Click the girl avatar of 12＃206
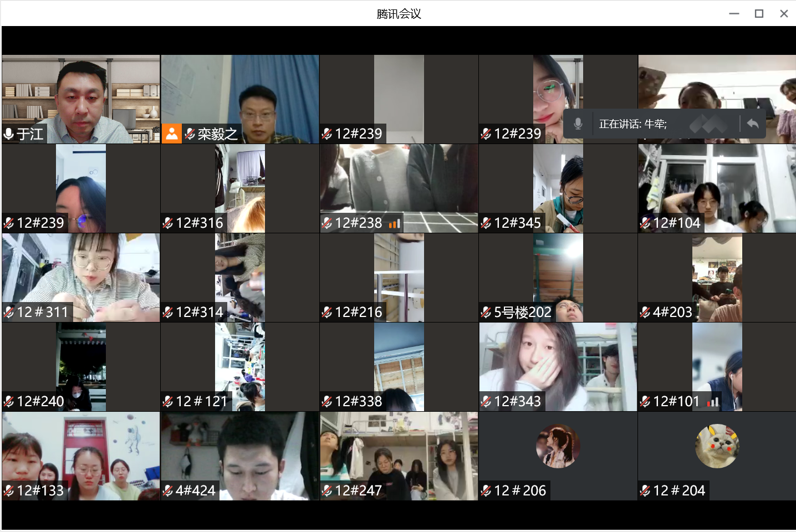Image resolution: width=796 pixels, height=532 pixels. pos(558,446)
